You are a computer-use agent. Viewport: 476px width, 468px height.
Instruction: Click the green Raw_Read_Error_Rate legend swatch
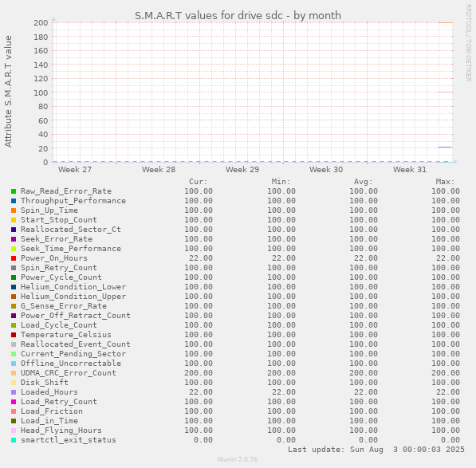tap(14, 191)
